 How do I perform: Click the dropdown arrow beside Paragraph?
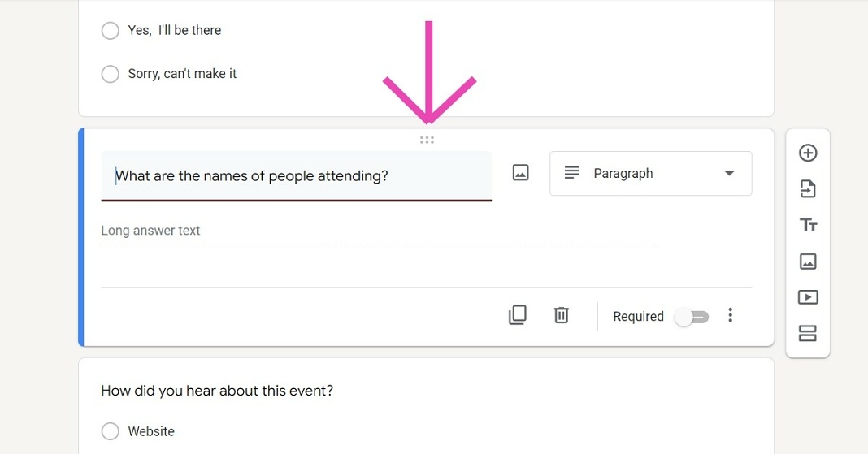pos(729,174)
